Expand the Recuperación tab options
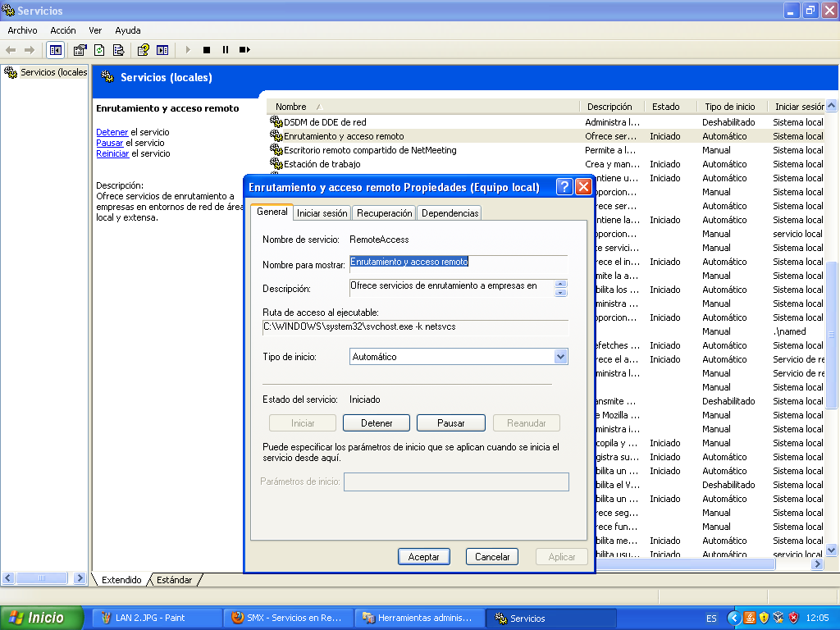This screenshot has height=630, width=840. 383,212
